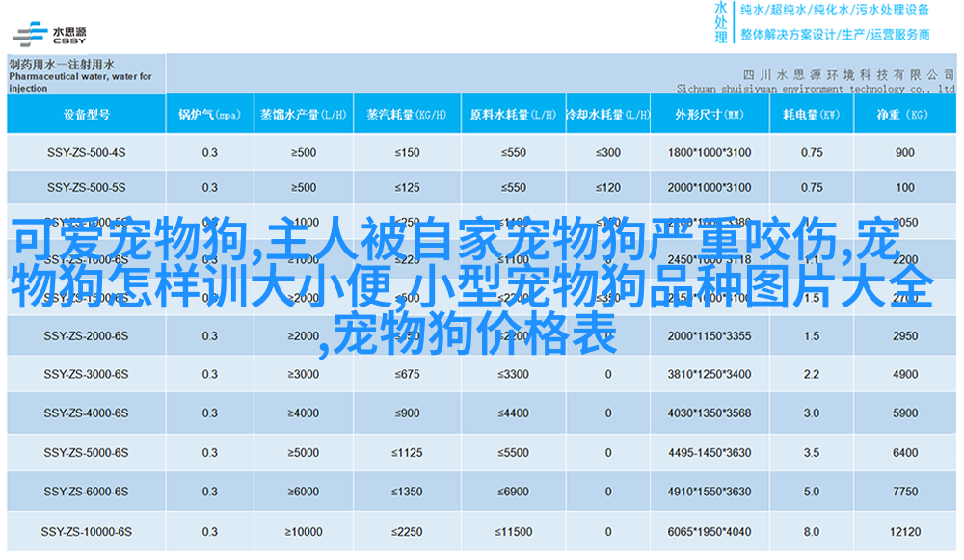Select model cell SSY-ZS-6000-6S
The image size is (964, 560).
86,492
